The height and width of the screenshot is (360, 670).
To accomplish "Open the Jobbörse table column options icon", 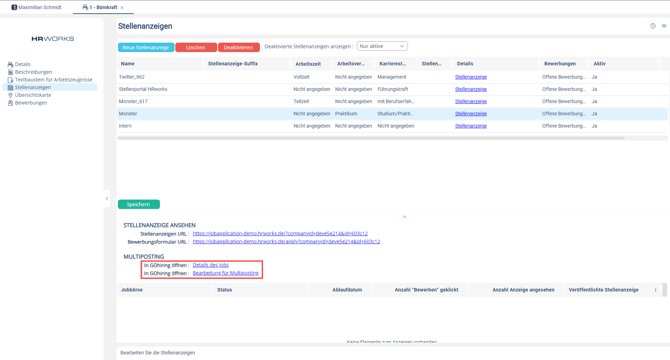I will (x=655, y=290).
